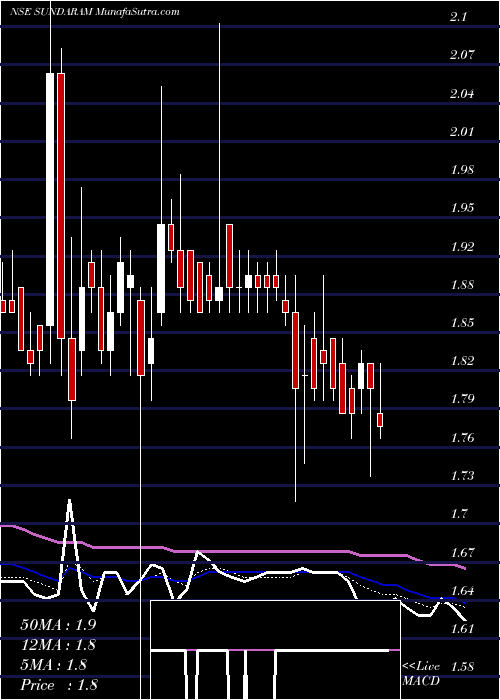Image resolution: width=500 pixels, height=700 pixels.
Task: Click the Price : 1.8 readout
Action: pos(58,685)
